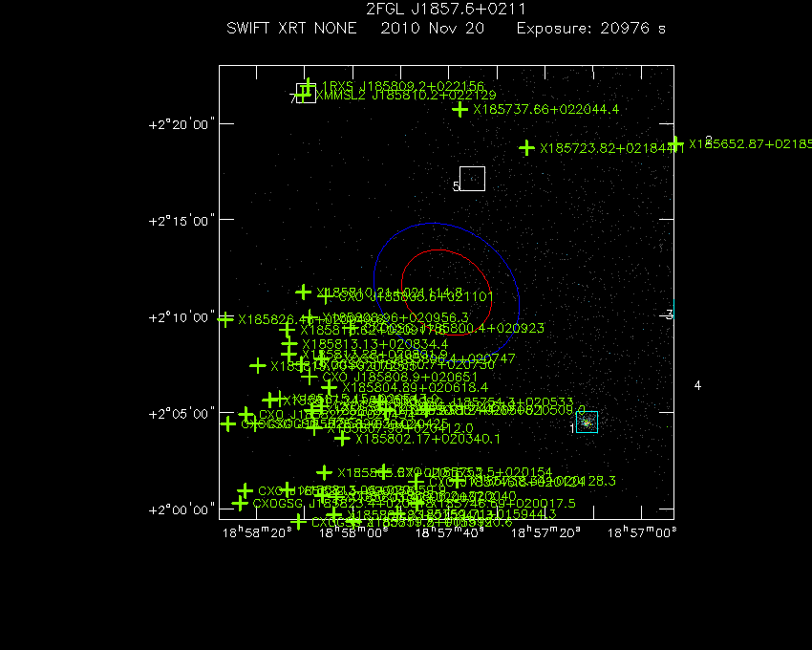Click the X185737.66+022044.4 source label
Viewport: 812px width, 650px height.
click(x=545, y=109)
